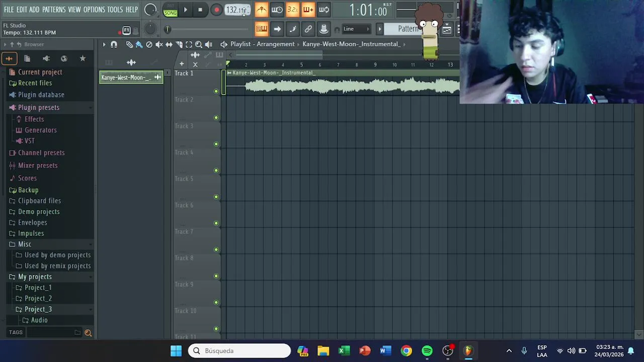Open the FILE menu
This screenshot has height=362, width=644.
pos(9,10)
